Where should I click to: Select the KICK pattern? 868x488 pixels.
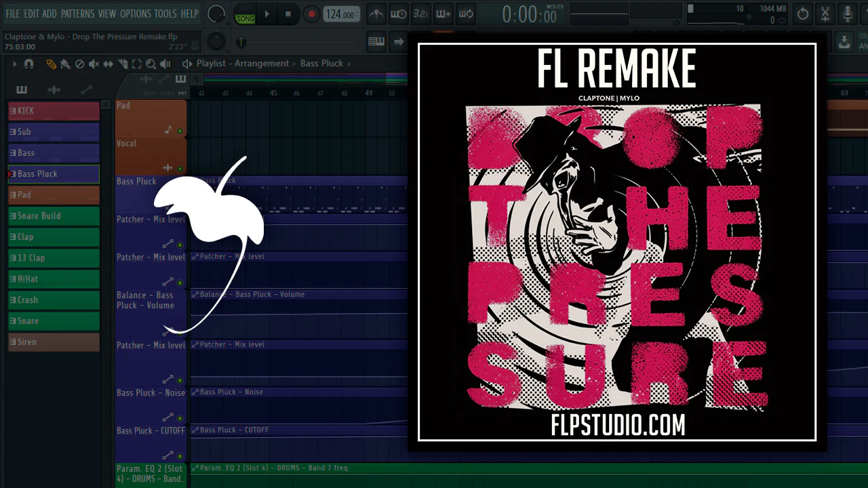click(54, 110)
